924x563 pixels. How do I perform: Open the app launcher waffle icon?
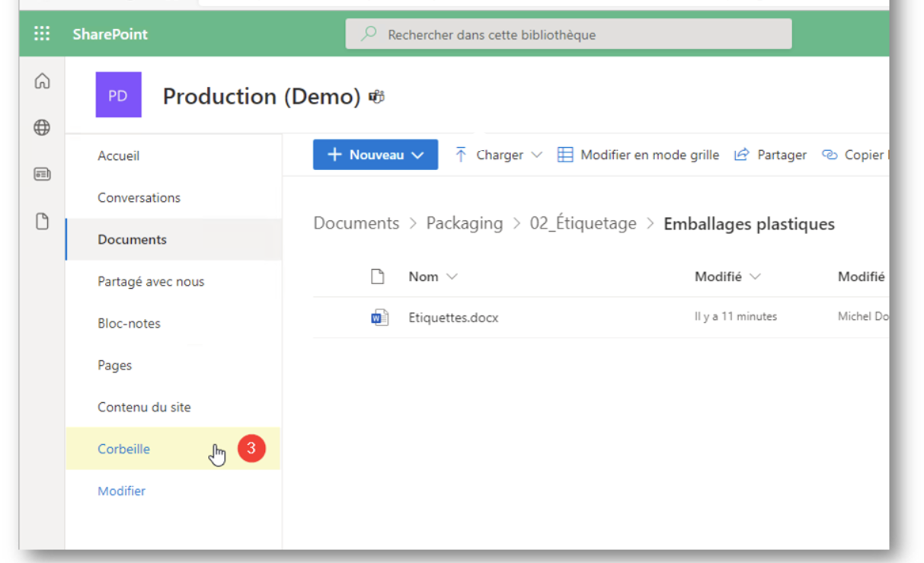click(42, 34)
